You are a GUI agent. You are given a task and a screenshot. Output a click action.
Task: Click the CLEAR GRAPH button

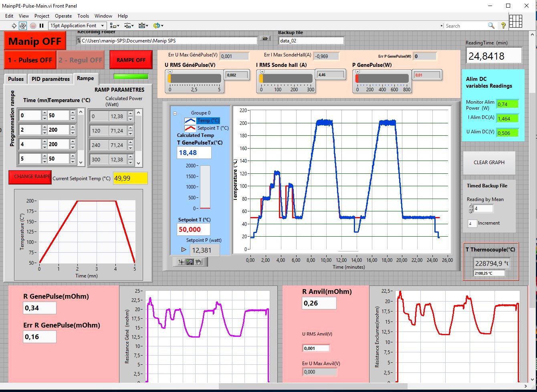tap(489, 163)
